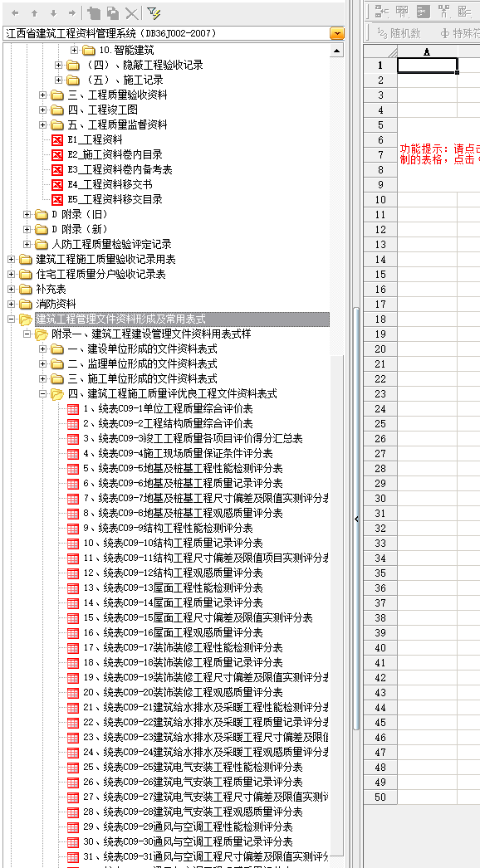Select 统表C09-9结构工程性能检测评分表
Image resolution: width=480 pixels, height=868 pixels.
coord(168,529)
